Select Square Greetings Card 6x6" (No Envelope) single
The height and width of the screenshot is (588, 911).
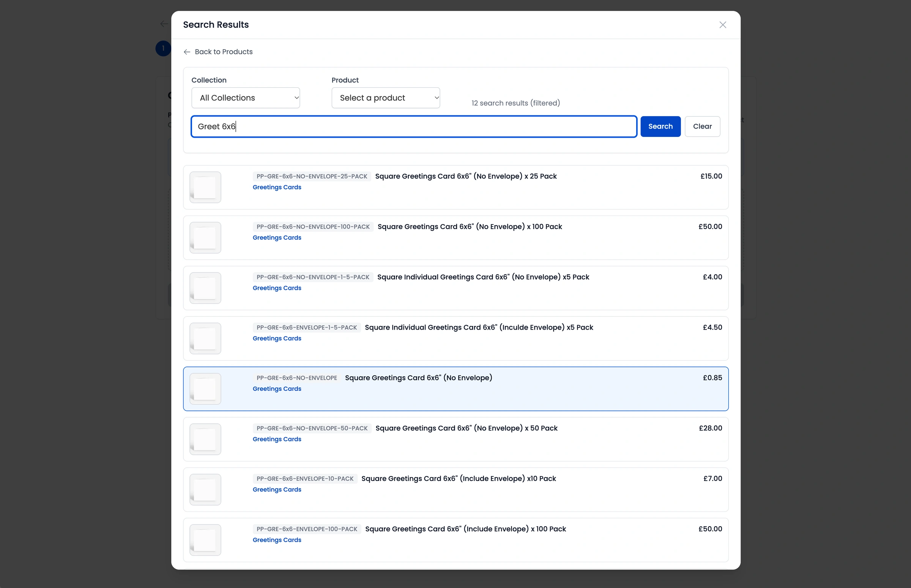[418, 377]
